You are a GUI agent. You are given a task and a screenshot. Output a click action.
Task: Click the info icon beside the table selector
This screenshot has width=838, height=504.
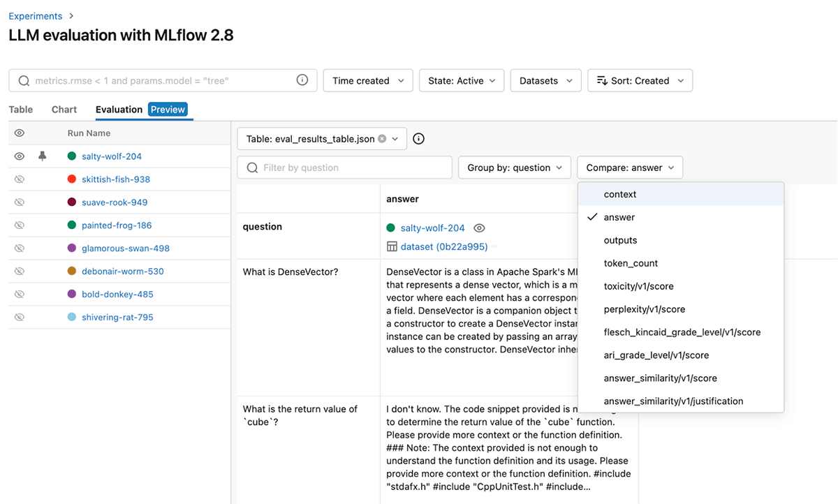tap(419, 139)
